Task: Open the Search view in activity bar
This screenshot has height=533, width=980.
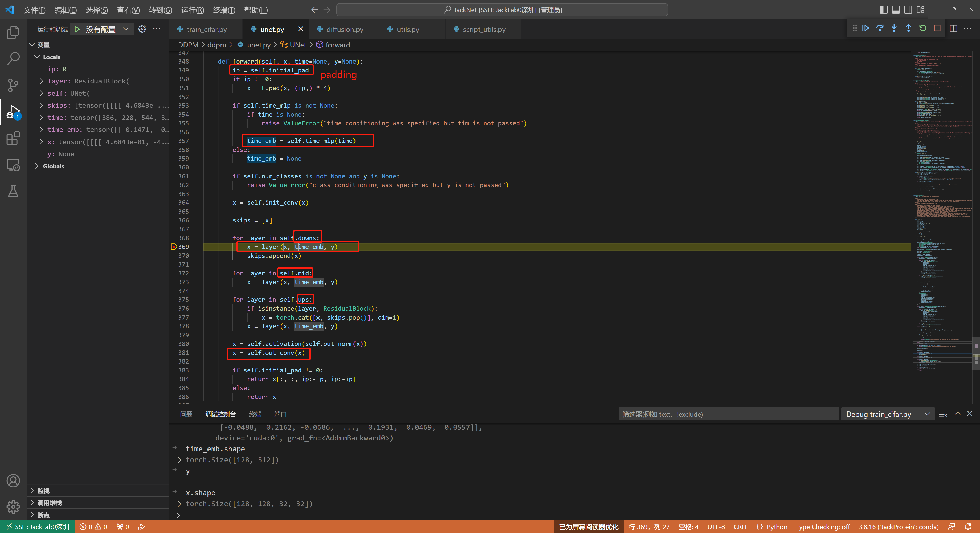Action: (x=13, y=59)
